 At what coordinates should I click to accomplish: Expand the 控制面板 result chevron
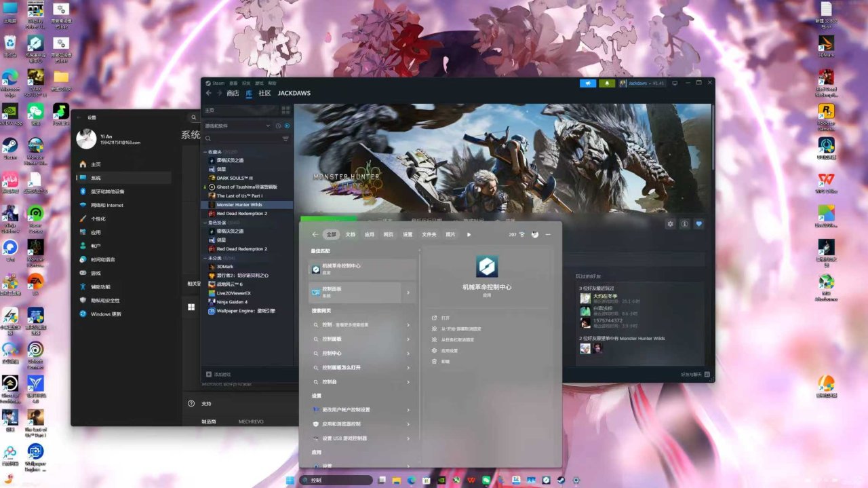point(408,293)
